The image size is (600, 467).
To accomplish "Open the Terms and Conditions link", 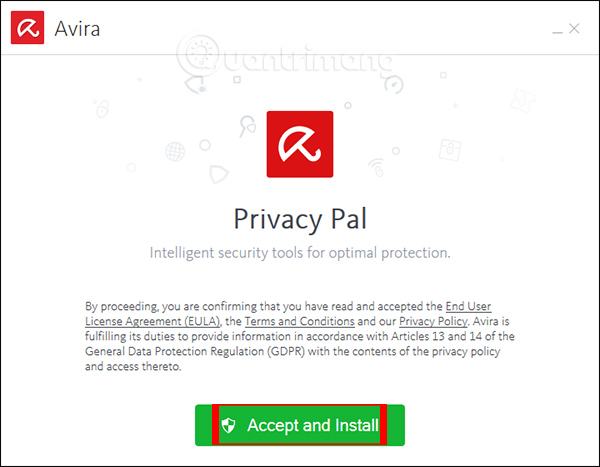I will (313, 322).
